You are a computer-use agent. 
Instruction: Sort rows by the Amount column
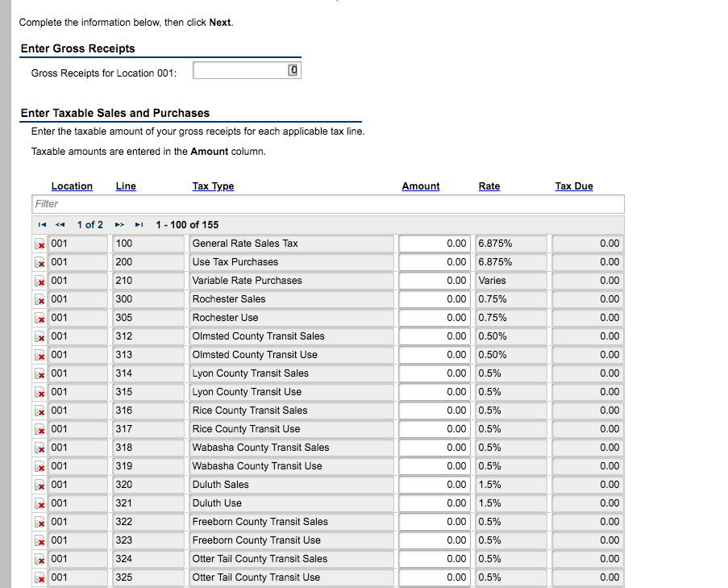(x=420, y=186)
